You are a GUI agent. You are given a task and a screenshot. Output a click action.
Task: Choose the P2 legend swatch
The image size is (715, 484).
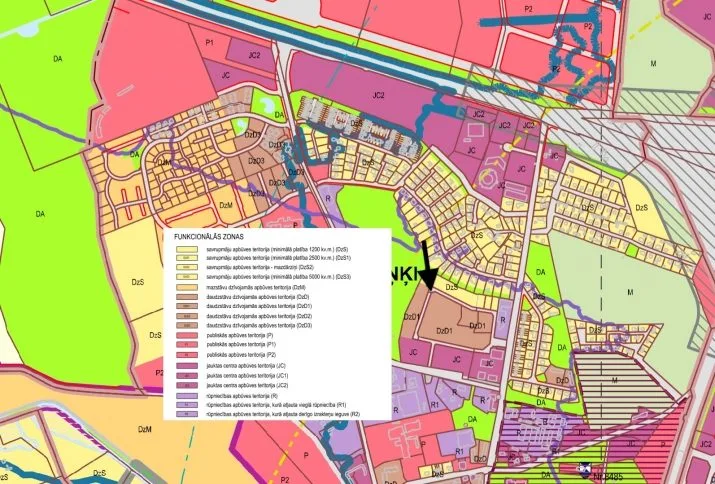click(x=187, y=354)
